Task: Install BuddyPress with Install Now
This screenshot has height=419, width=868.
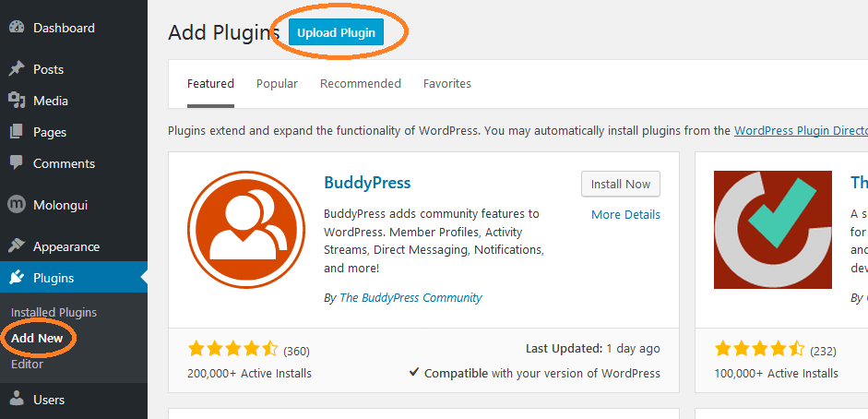Action: 621,185
